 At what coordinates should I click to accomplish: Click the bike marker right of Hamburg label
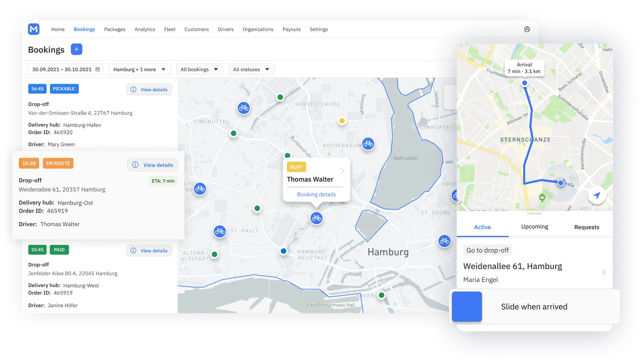[x=445, y=241]
